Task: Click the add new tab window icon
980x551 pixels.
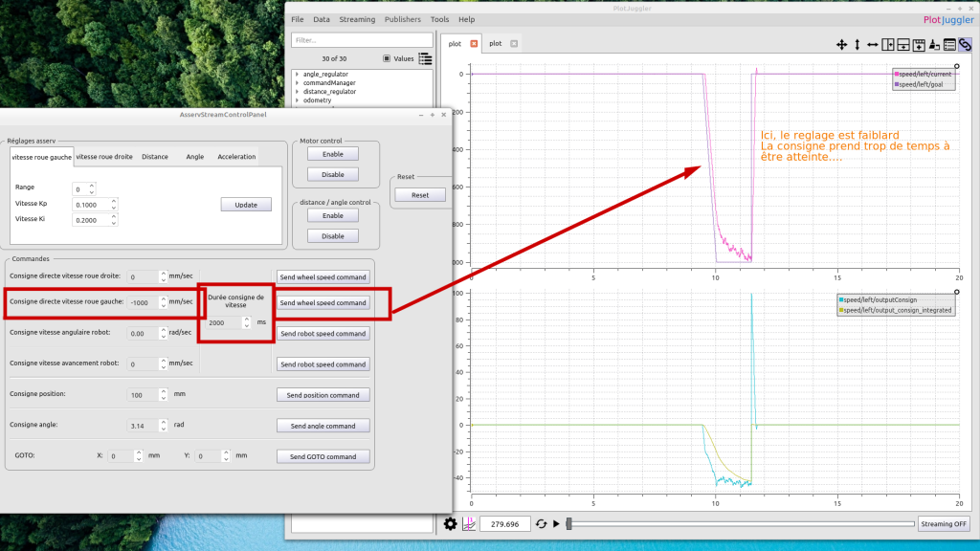Action: tap(919, 44)
